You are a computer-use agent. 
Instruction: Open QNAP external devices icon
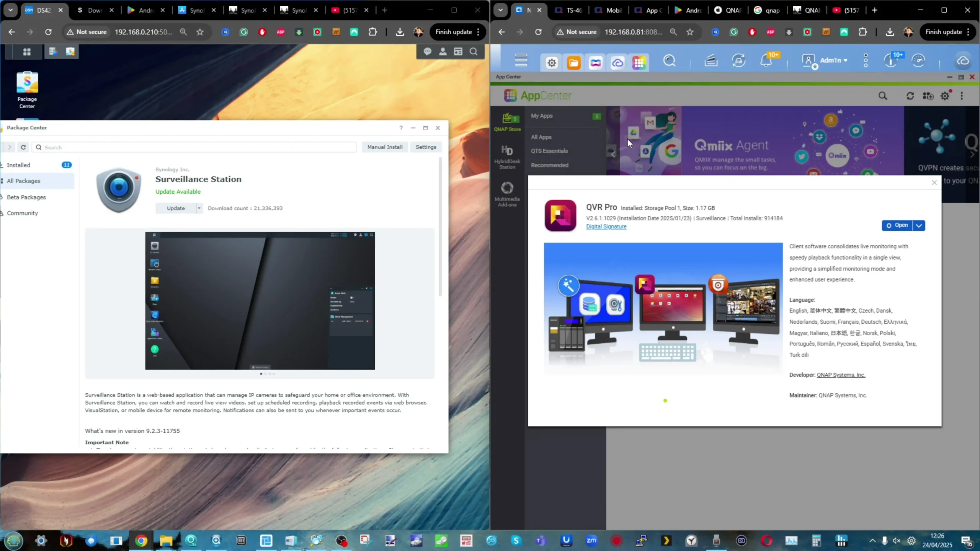[x=738, y=60]
